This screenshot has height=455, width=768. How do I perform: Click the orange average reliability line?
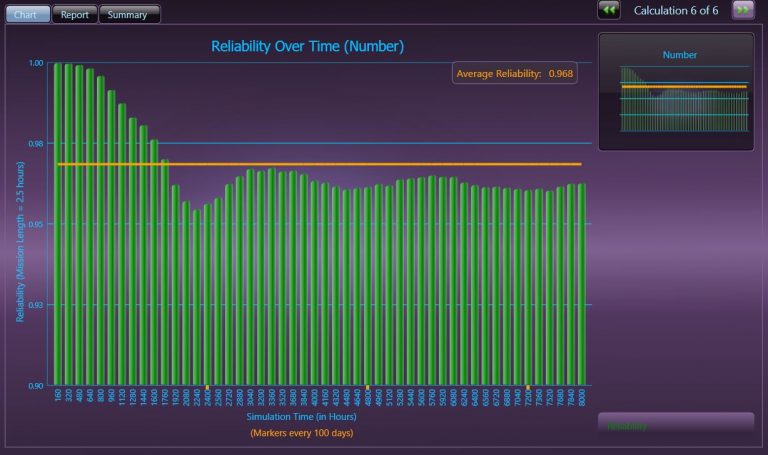click(320, 164)
